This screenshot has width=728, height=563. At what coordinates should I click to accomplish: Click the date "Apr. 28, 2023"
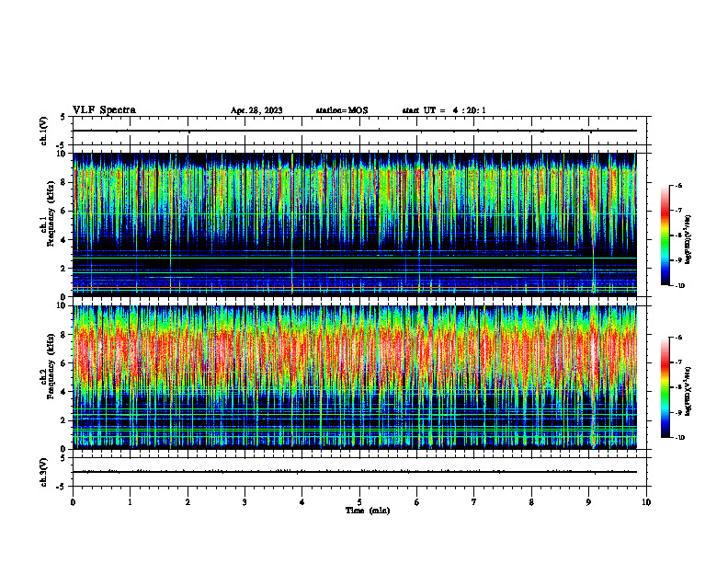[256, 110]
